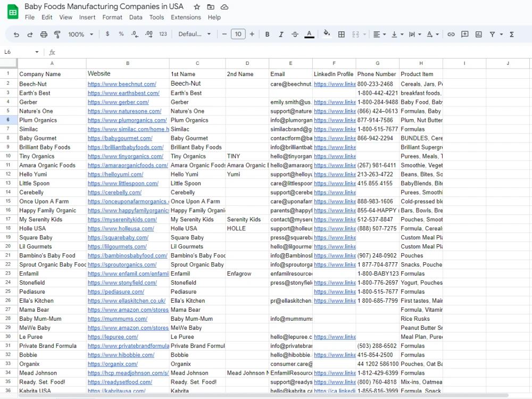Click the Insert link icon
Screen dimensions: 532x399
(x=451, y=34)
